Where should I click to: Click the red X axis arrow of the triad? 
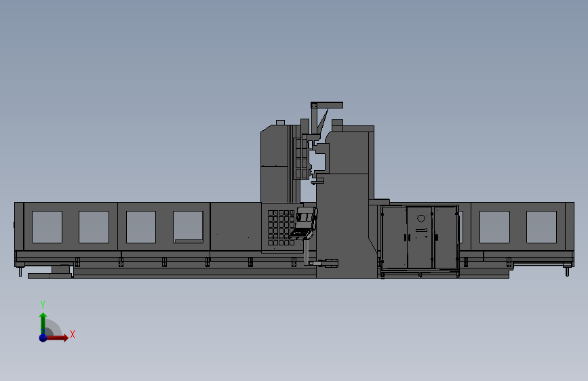(56, 338)
